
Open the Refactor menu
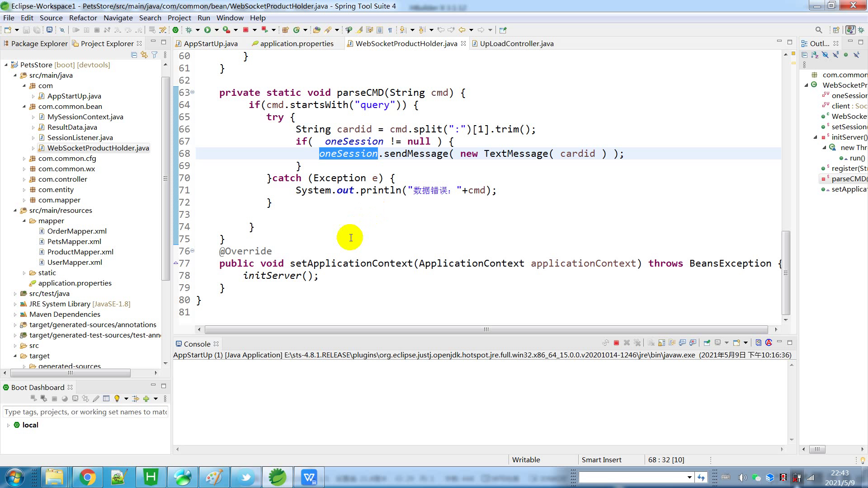[83, 18]
